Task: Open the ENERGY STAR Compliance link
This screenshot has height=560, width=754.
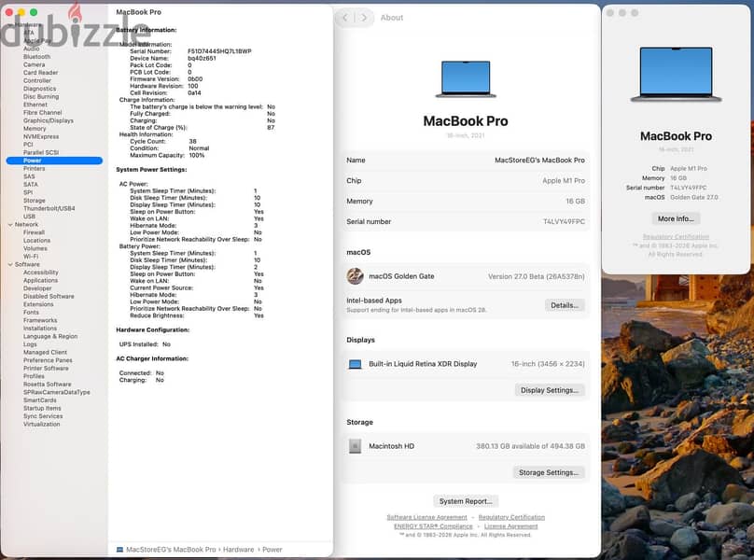Action: 433,526
